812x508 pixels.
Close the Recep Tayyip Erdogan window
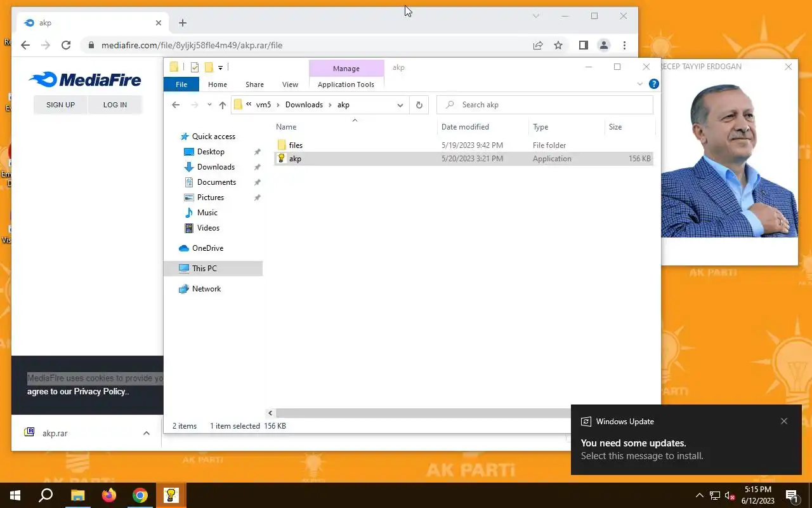point(789,67)
